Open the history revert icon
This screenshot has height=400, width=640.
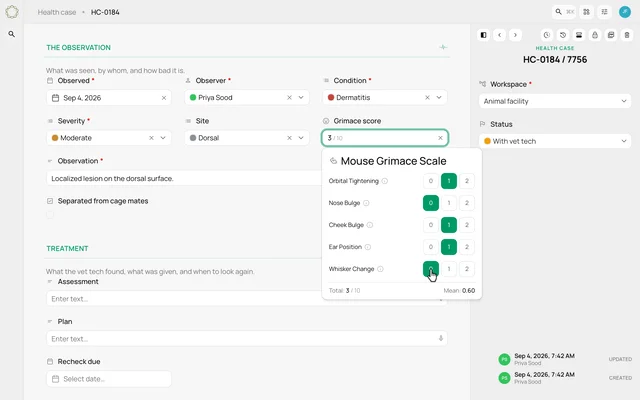(x=563, y=35)
